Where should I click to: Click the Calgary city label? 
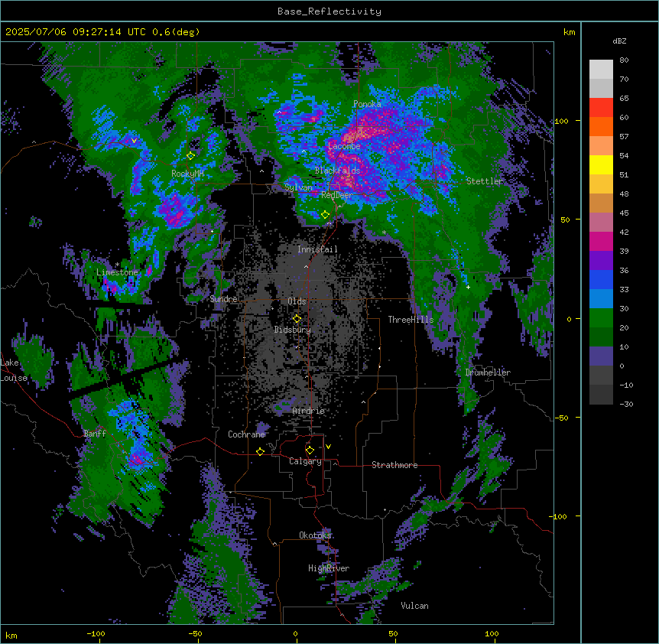305,461
